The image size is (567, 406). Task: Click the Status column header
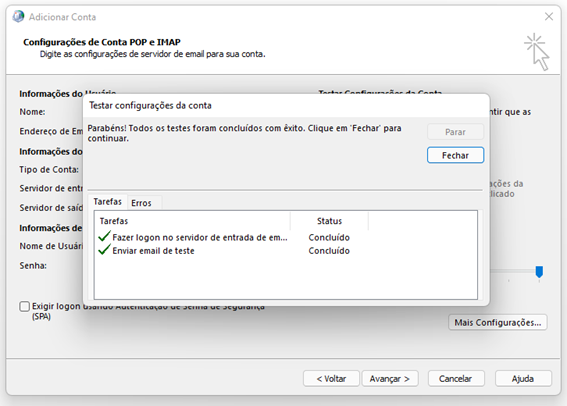click(329, 221)
